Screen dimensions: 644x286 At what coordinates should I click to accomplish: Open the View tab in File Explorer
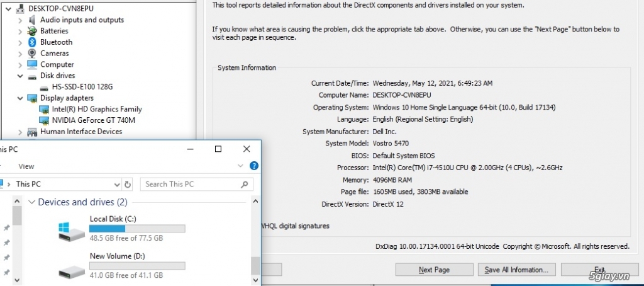tap(26, 166)
